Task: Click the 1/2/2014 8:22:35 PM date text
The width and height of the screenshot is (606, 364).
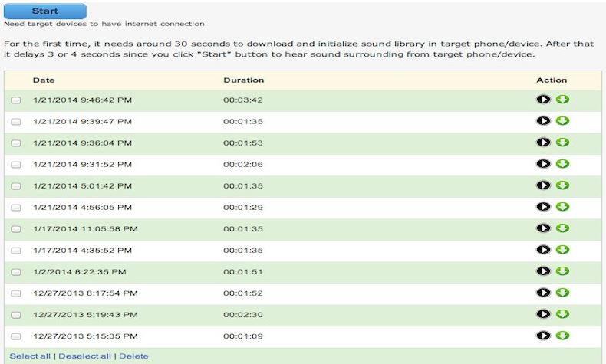Action: coord(80,272)
